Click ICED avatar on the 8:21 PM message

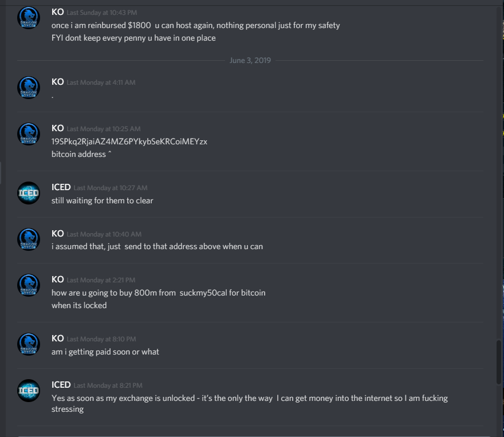(29, 391)
